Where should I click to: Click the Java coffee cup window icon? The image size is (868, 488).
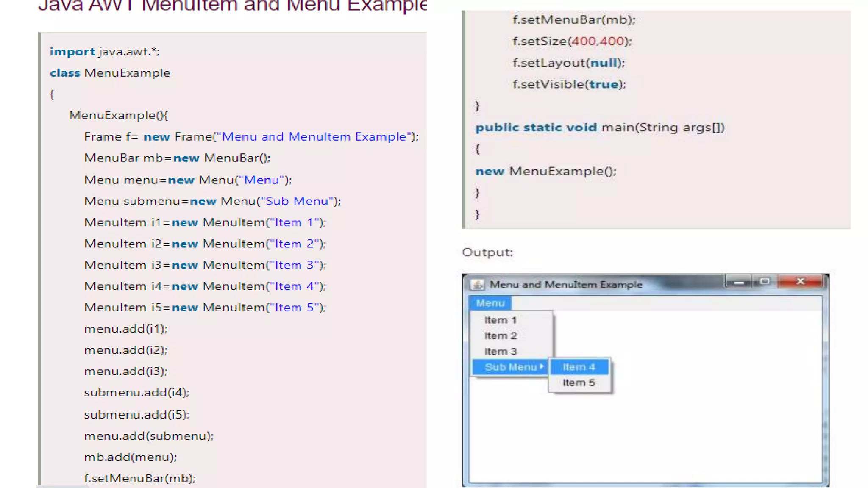477,285
